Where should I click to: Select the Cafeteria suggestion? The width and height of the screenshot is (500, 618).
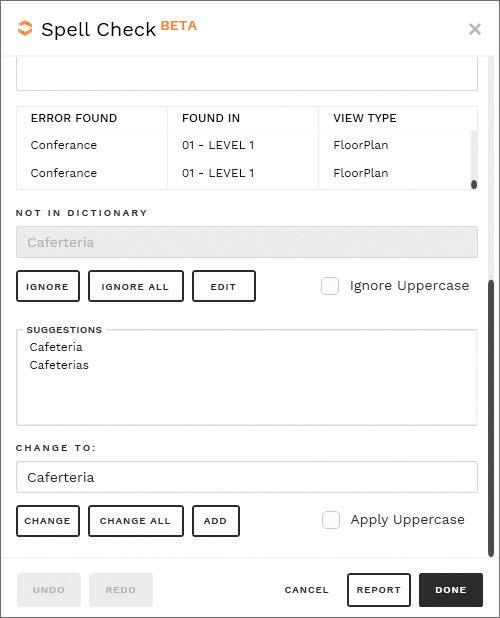pos(56,347)
